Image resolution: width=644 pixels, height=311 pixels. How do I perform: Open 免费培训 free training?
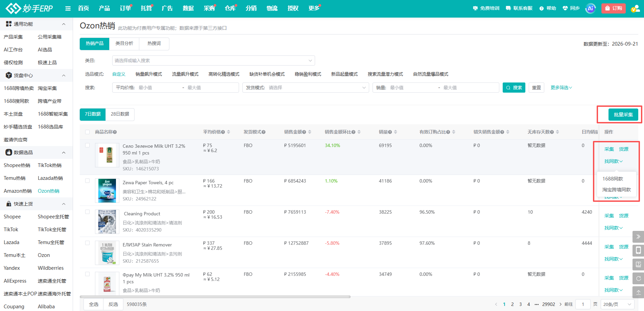coord(486,8)
